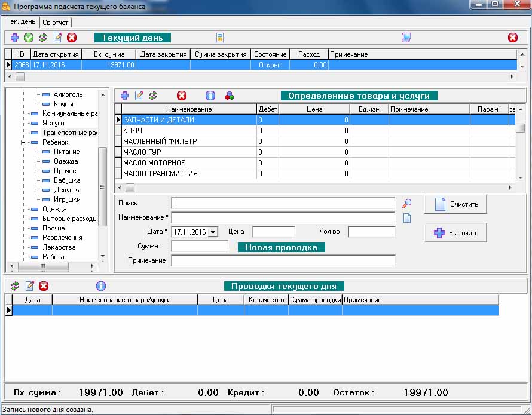Image resolution: width=532 pixels, height=415 pixels.
Task: Click the Включить button
Action: pyautogui.click(x=455, y=233)
